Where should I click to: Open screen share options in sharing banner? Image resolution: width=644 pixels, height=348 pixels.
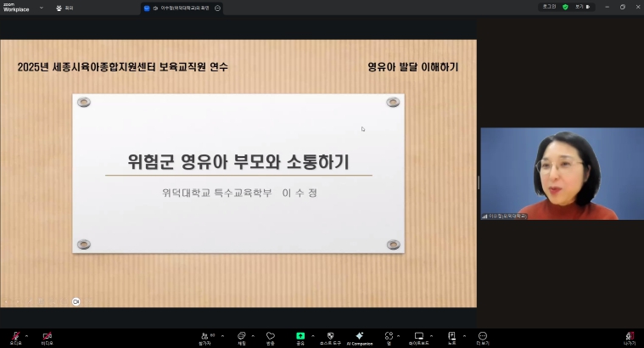point(217,8)
